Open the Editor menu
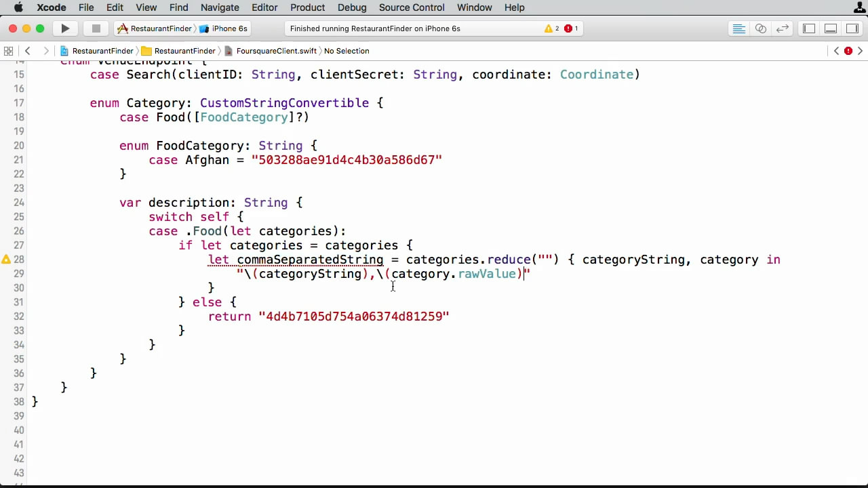 (264, 7)
